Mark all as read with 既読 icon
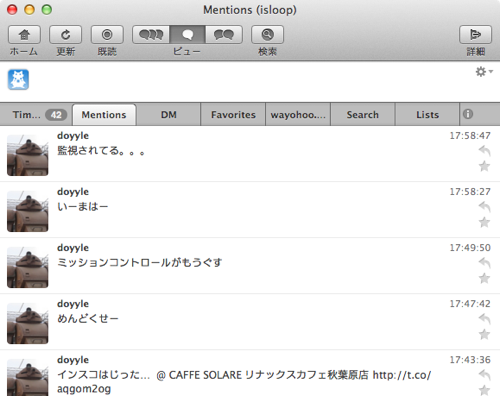The image size is (500, 396). (x=107, y=35)
